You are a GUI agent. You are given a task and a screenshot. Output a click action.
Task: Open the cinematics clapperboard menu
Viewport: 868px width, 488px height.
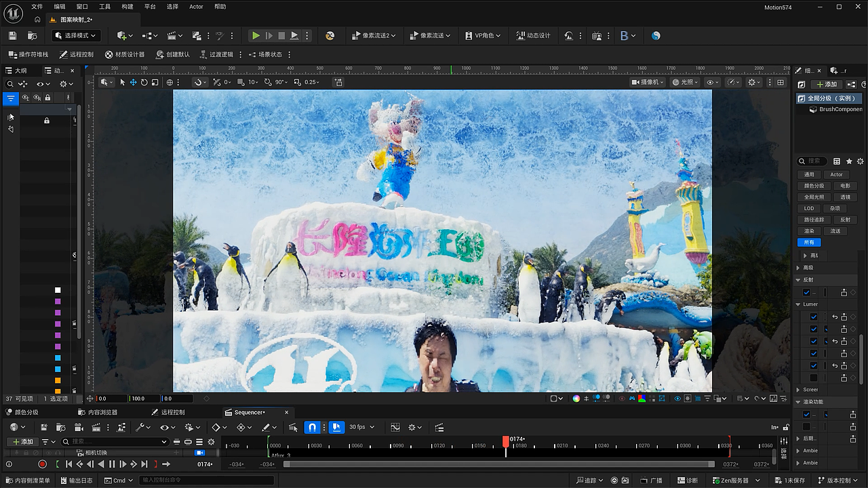(x=176, y=35)
